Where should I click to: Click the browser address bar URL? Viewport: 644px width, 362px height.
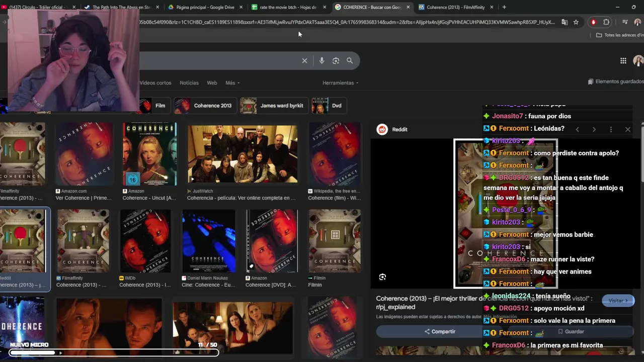click(347, 22)
